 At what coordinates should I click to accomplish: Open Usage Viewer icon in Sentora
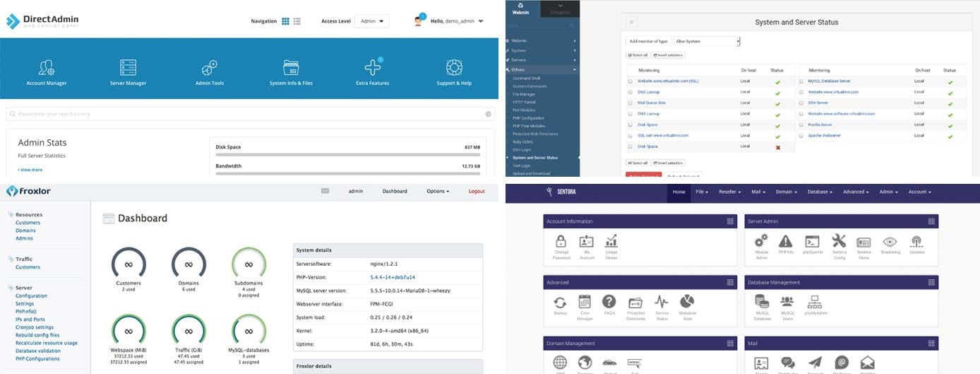click(x=611, y=240)
